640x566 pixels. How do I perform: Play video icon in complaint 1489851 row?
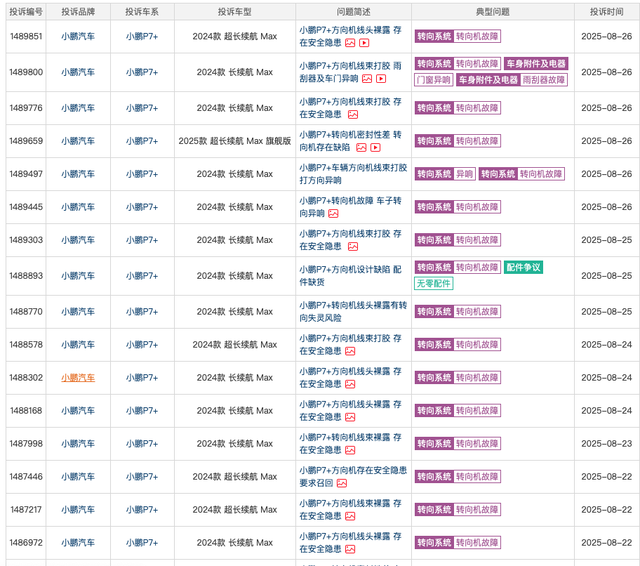pos(364,43)
